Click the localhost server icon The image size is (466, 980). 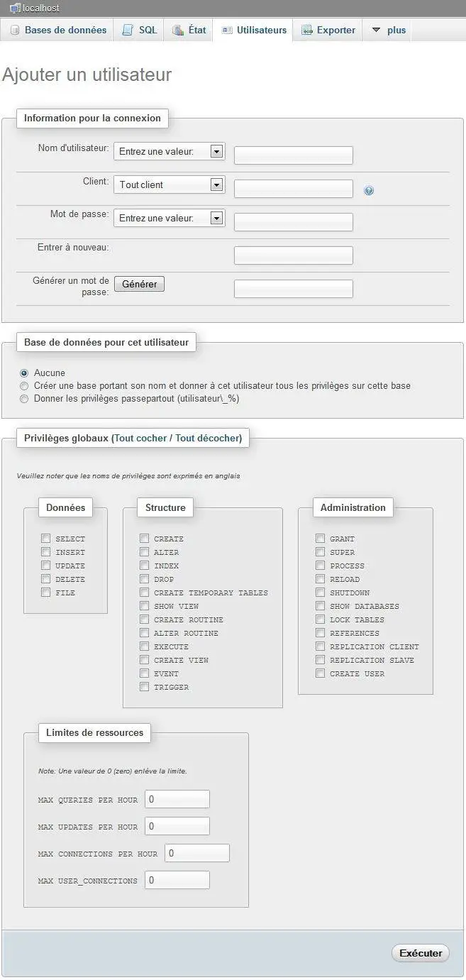(15, 9)
